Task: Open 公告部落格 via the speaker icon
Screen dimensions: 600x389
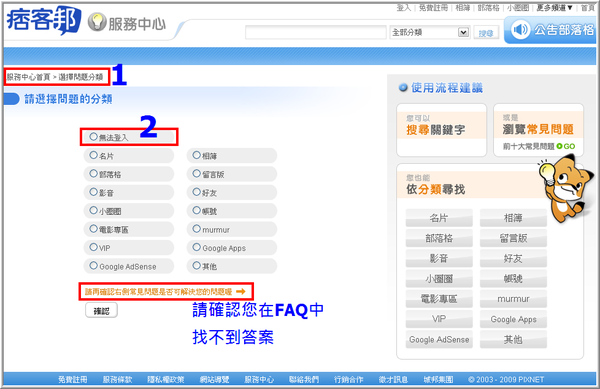Action: (x=521, y=29)
